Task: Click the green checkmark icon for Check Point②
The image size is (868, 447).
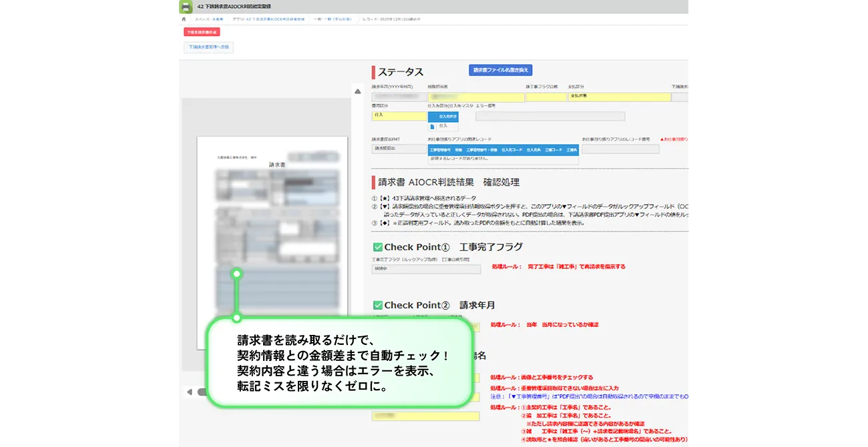Action: point(379,304)
